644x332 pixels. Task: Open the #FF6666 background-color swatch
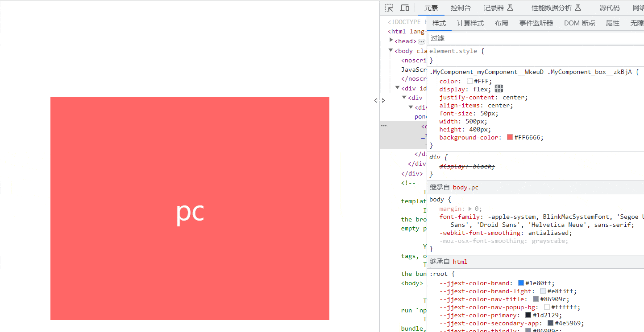click(x=510, y=137)
